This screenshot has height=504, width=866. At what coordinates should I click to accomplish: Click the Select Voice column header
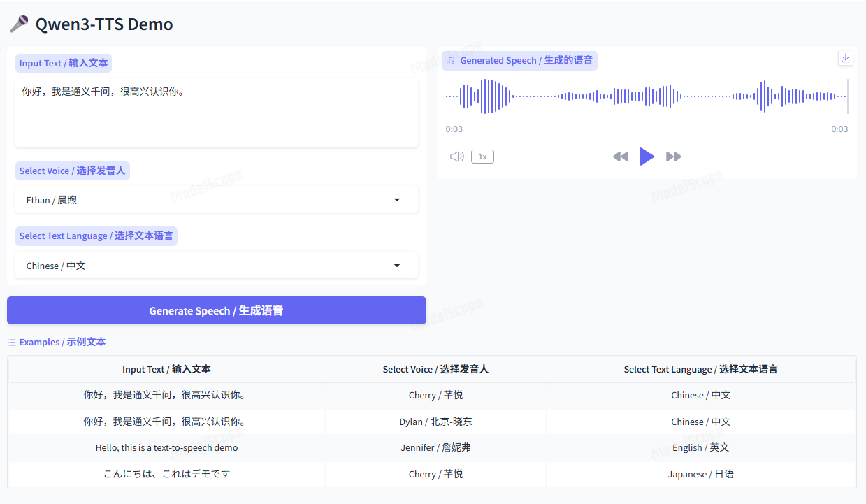click(x=435, y=369)
